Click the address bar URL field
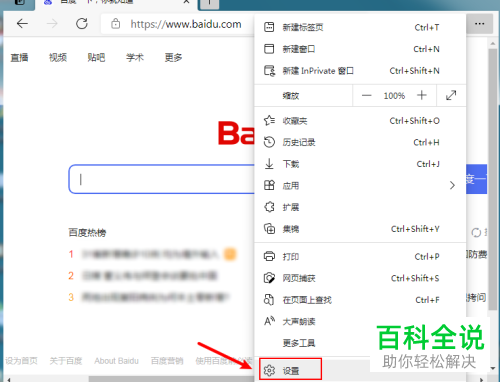The image size is (500, 382). coord(186,24)
